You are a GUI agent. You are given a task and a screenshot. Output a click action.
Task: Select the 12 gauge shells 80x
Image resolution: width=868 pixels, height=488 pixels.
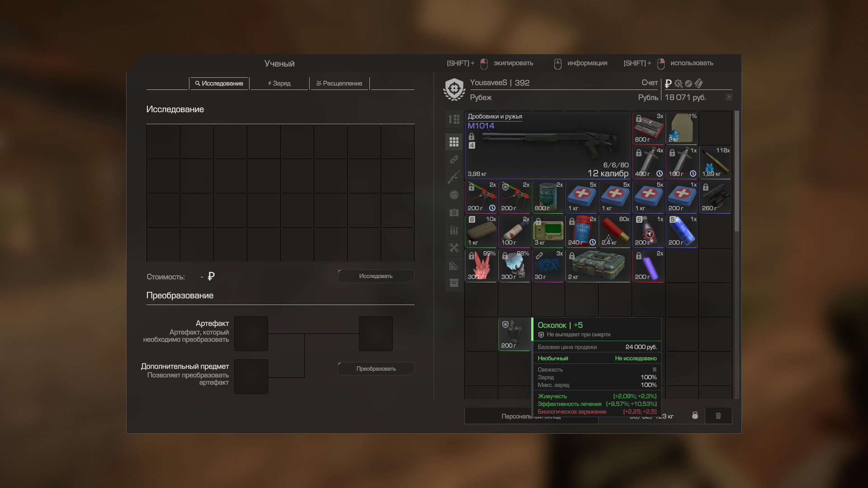click(615, 231)
